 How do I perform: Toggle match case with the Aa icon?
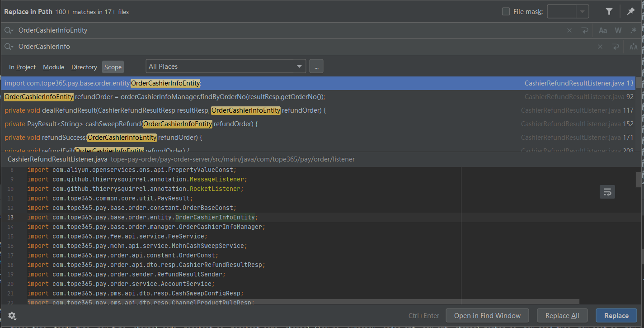[x=602, y=30]
